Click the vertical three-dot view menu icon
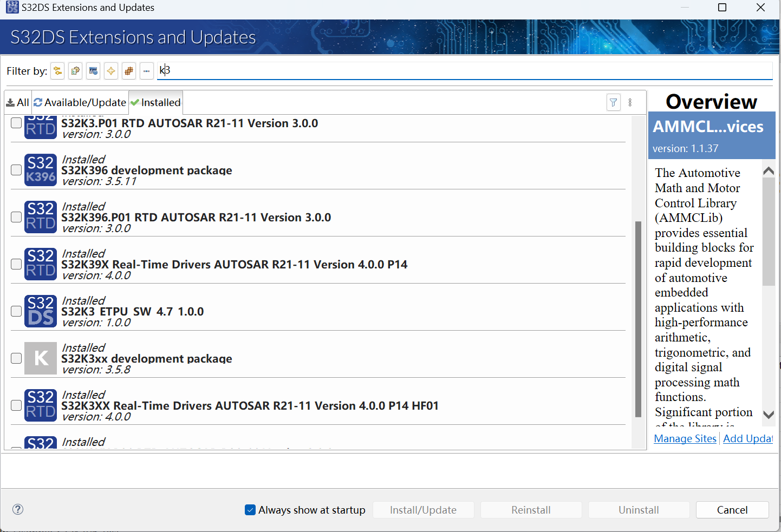 [630, 102]
